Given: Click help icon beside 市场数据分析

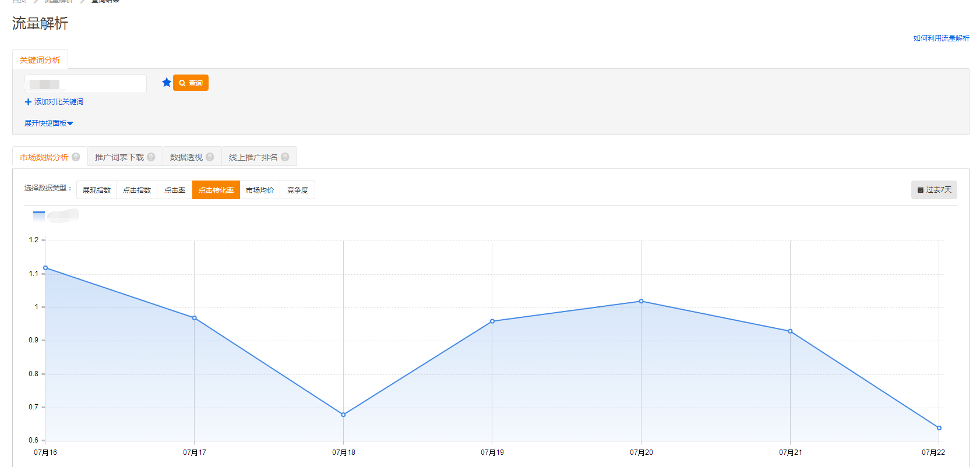Looking at the screenshot, I should click(76, 157).
